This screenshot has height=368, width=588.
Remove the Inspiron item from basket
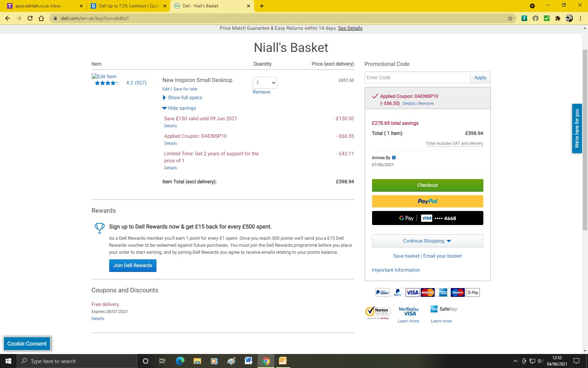261,92
